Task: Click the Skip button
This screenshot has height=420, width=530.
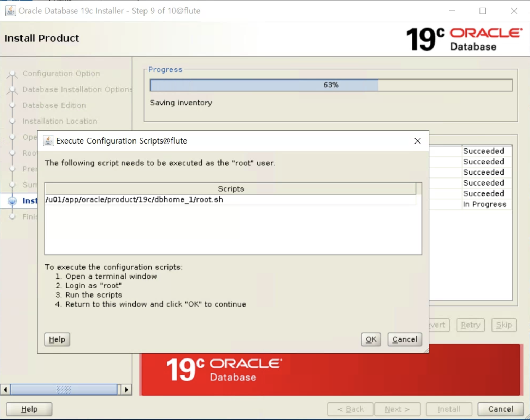Action: click(504, 325)
